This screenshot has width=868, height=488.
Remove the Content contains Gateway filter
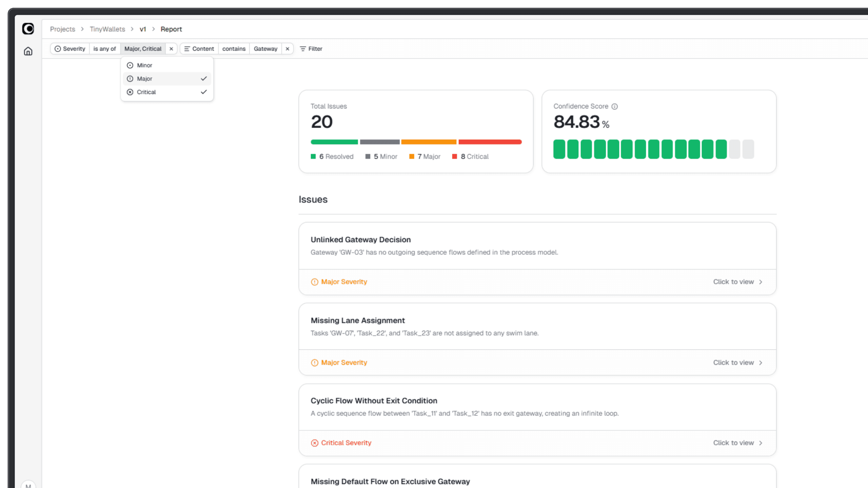287,48
